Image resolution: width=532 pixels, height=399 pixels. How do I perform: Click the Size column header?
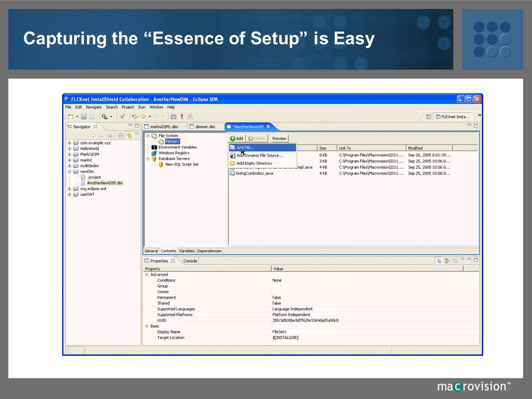click(x=327, y=149)
